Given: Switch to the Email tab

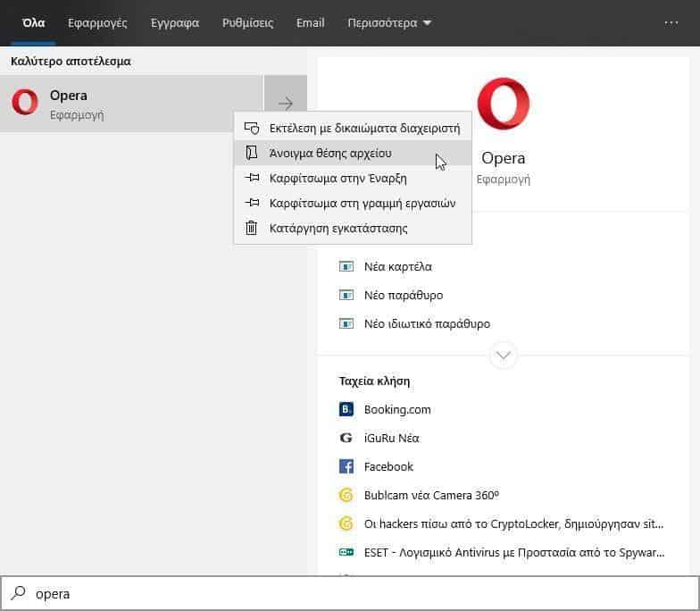Looking at the screenshot, I should point(311,23).
